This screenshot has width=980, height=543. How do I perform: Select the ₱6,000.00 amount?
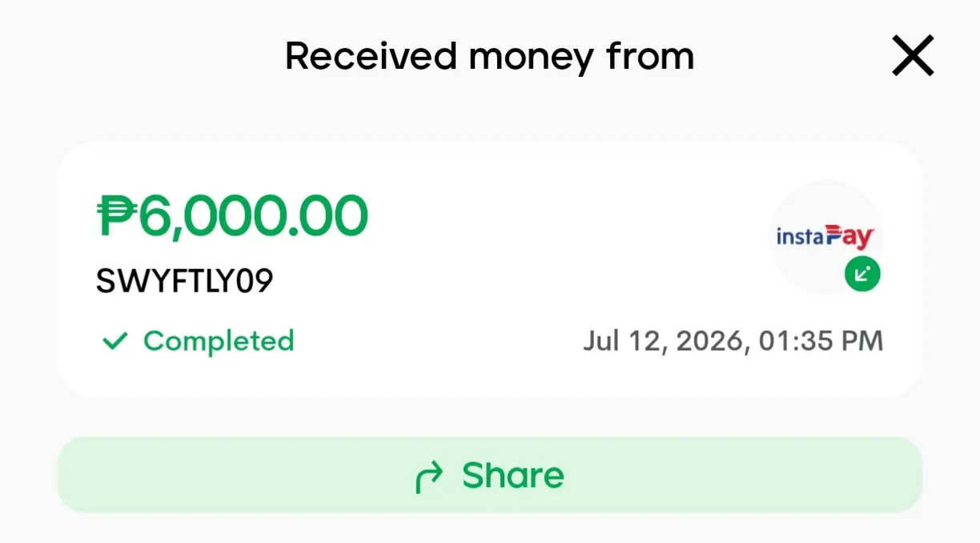click(x=232, y=216)
